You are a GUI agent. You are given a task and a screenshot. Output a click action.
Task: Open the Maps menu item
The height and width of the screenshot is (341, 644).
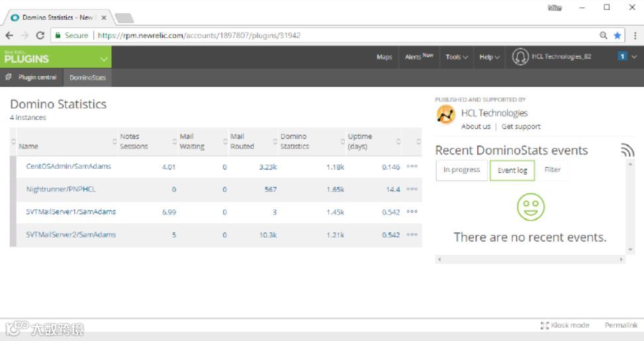[385, 57]
